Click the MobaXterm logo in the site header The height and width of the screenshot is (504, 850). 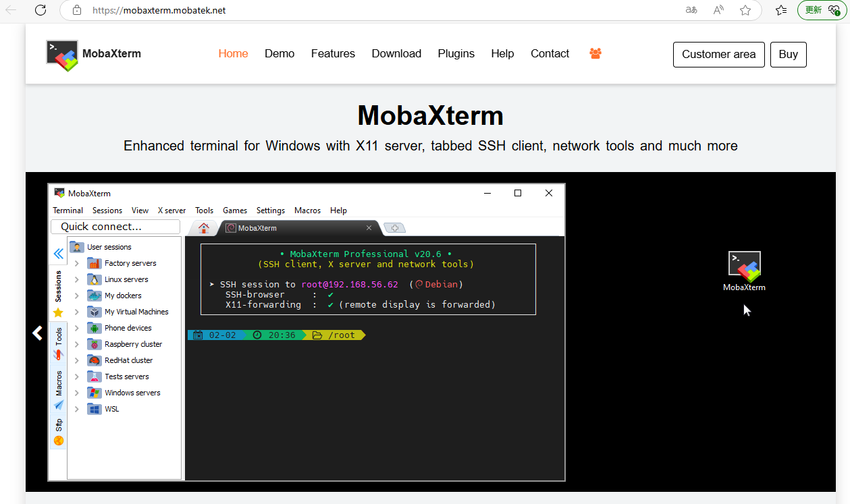62,55
